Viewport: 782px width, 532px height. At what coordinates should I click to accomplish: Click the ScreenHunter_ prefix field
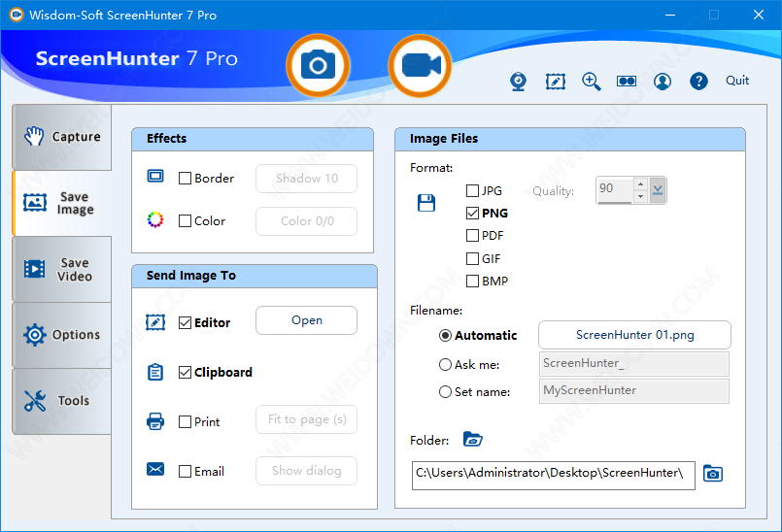[634, 363]
